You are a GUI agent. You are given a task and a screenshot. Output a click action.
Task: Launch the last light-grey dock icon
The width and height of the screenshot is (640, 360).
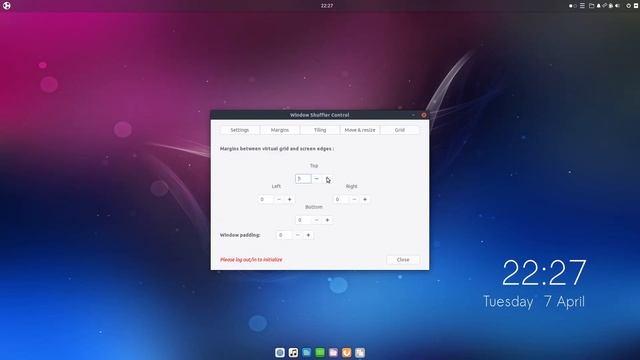click(360, 353)
